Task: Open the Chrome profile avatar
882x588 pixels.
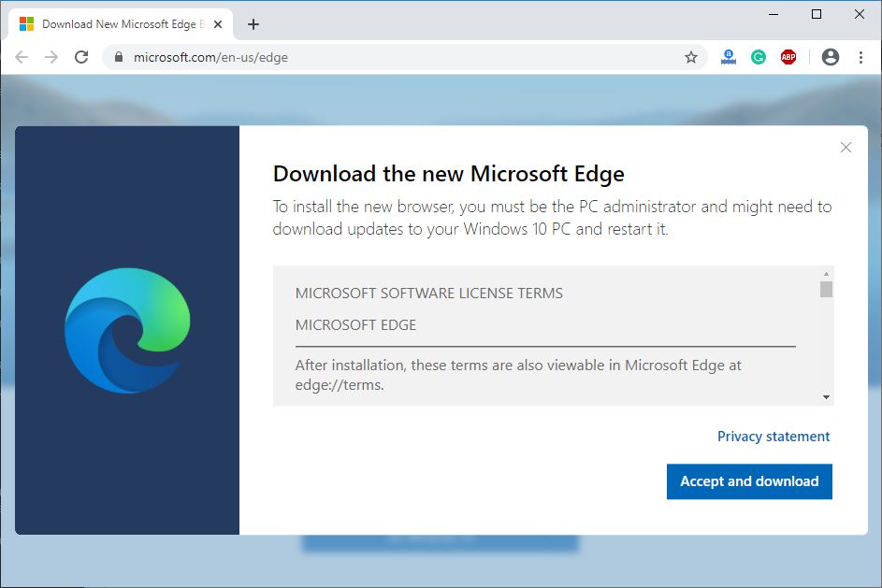Action: click(830, 57)
